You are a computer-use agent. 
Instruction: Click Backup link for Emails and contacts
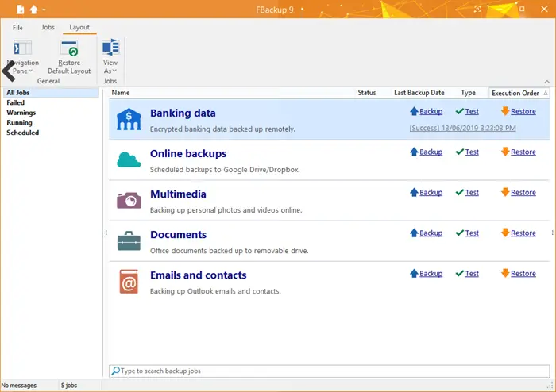click(x=431, y=274)
